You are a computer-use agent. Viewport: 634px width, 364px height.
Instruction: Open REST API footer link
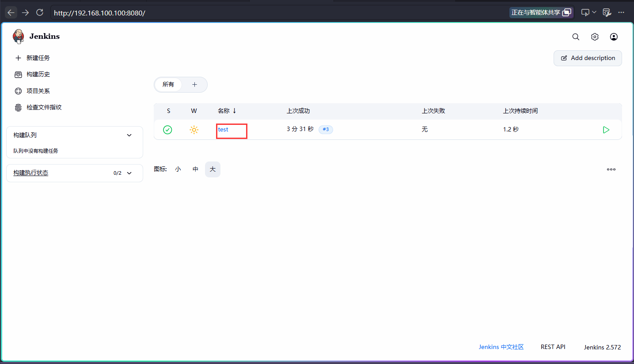point(553,347)
